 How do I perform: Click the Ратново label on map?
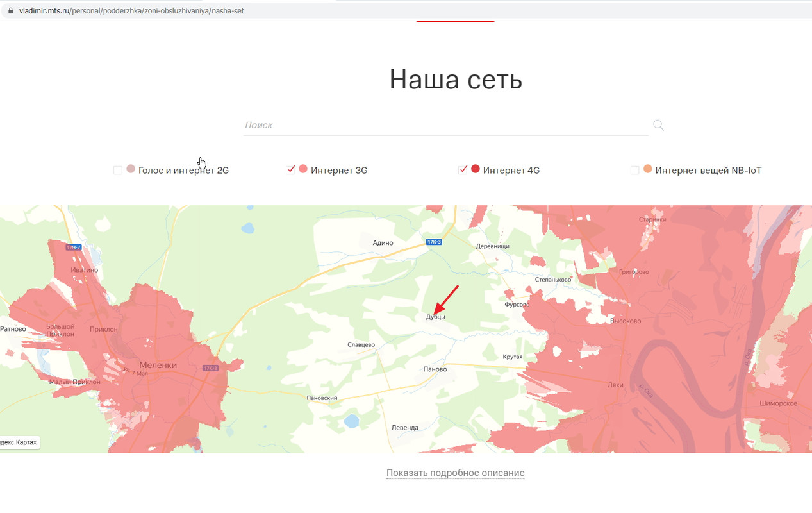(13, 329)
